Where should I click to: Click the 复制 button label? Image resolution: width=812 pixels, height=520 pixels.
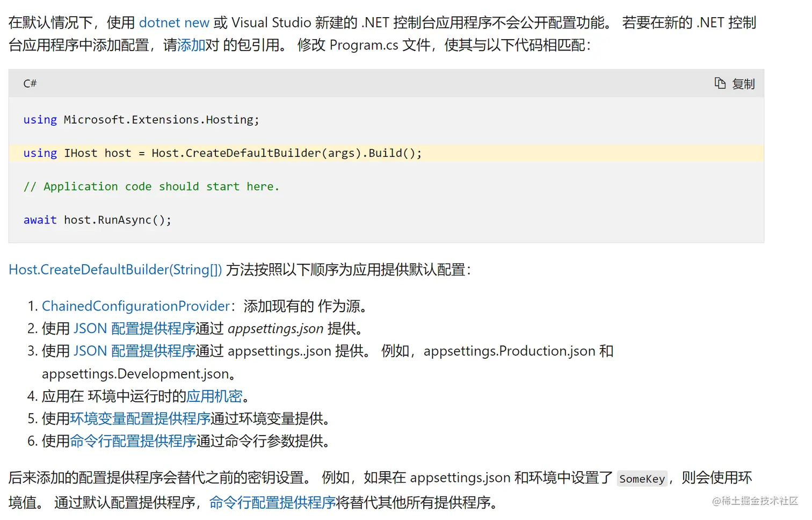pyautogui.click(x=743, y=84)
